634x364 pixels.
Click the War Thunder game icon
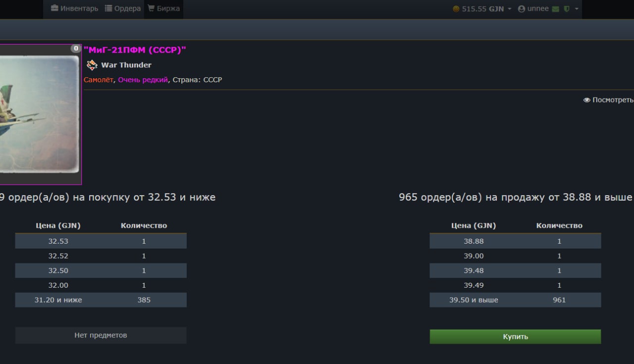click(x=92, y=65)
